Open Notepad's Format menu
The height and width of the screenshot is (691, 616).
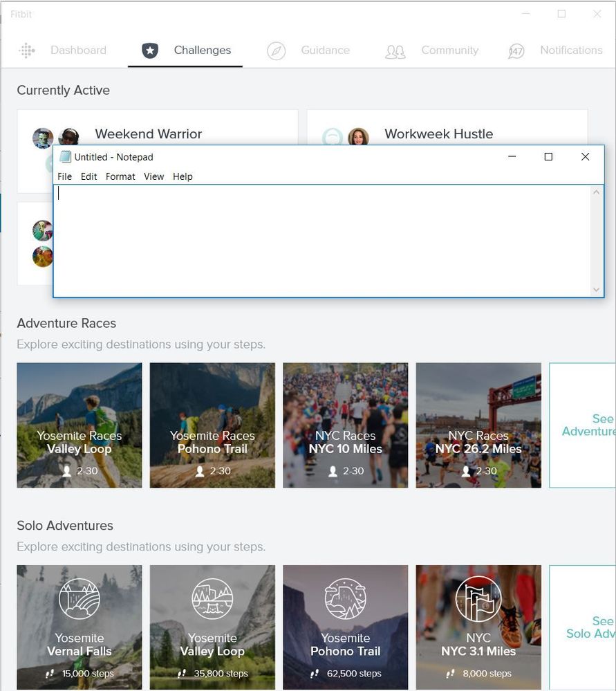click(120, 176)
